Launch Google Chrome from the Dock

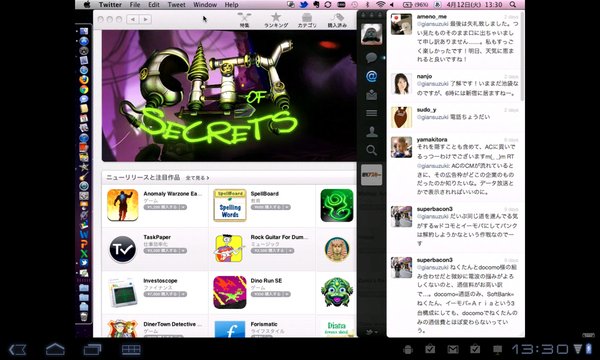point(84,90)
